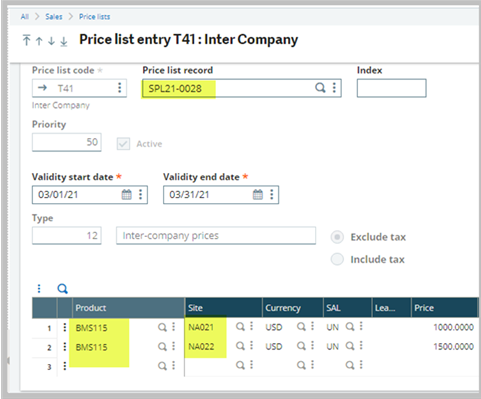Click the previous record up arrow
This screenshot has width=481, height=399.
pos(39,41)
